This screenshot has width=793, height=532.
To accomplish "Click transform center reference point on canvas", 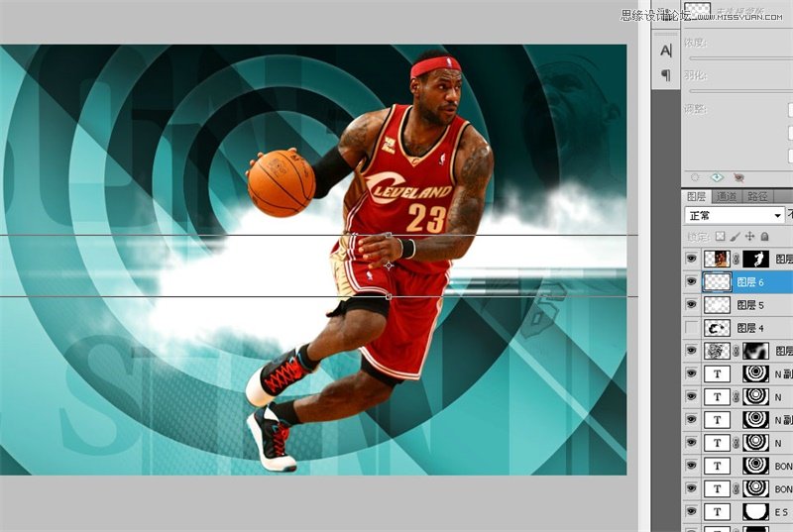I will click(x=389, y=266).
